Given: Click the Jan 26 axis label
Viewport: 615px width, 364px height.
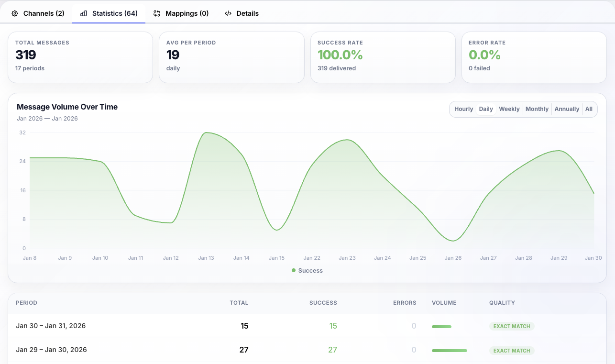Looking at the screenshot, I should 453,258.
